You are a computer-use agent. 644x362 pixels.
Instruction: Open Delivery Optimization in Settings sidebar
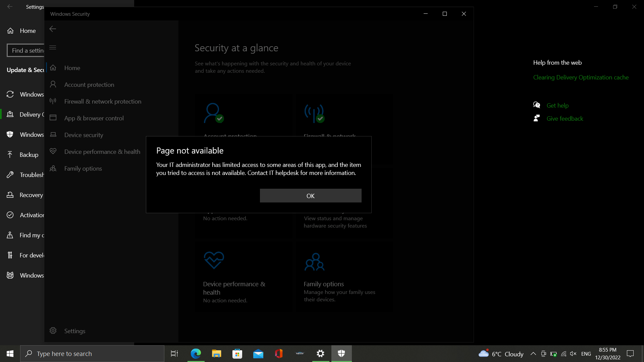click(22, 114)
